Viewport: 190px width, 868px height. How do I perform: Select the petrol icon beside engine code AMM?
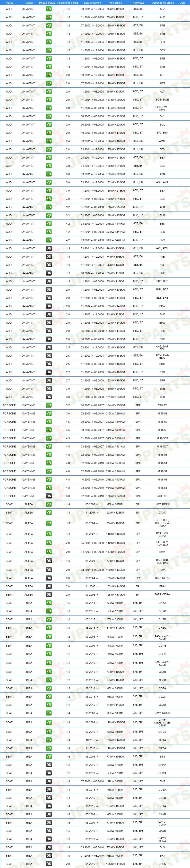tap(49, 141)
